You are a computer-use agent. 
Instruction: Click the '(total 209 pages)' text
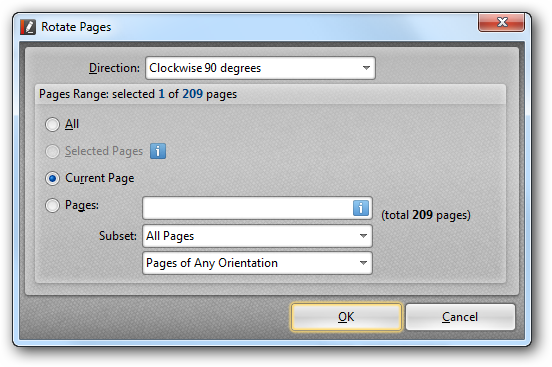426,215
